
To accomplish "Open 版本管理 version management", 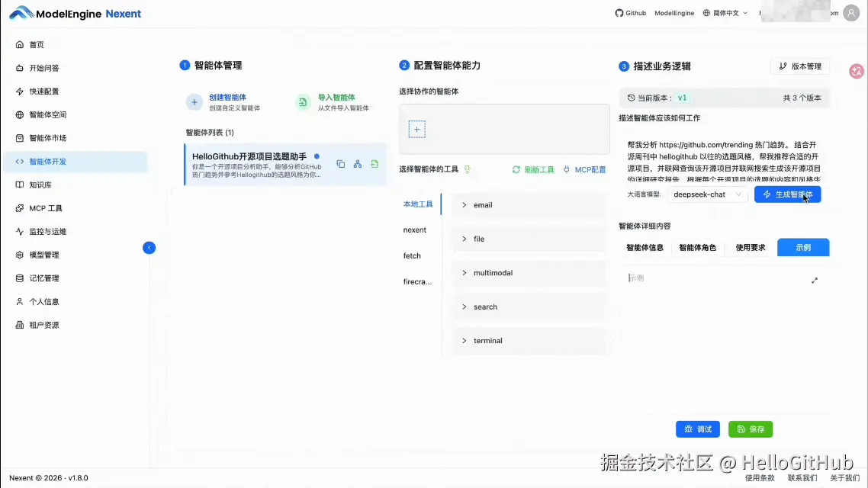I will (x=800, y=66).
